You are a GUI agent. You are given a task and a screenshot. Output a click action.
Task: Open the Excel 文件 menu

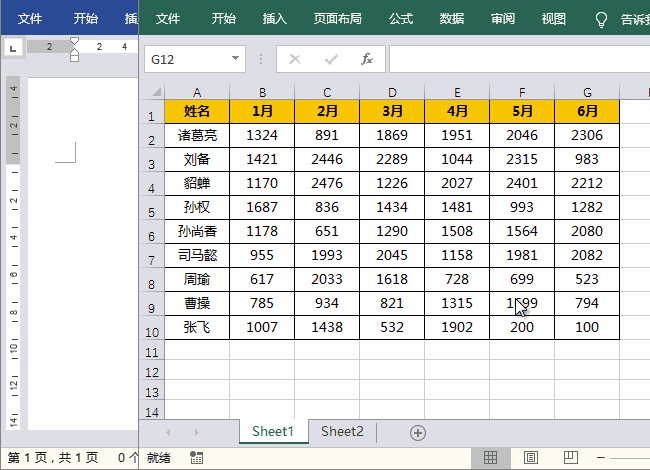[168, 19]
